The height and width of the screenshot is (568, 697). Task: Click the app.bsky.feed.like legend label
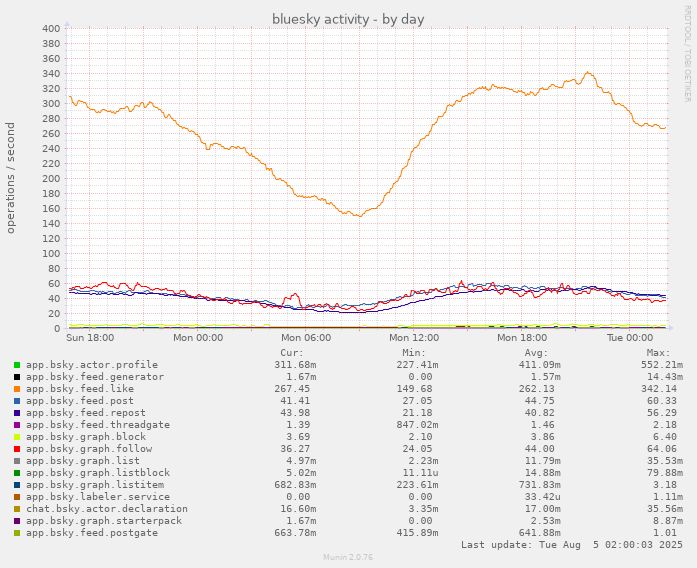pos(80,389)
